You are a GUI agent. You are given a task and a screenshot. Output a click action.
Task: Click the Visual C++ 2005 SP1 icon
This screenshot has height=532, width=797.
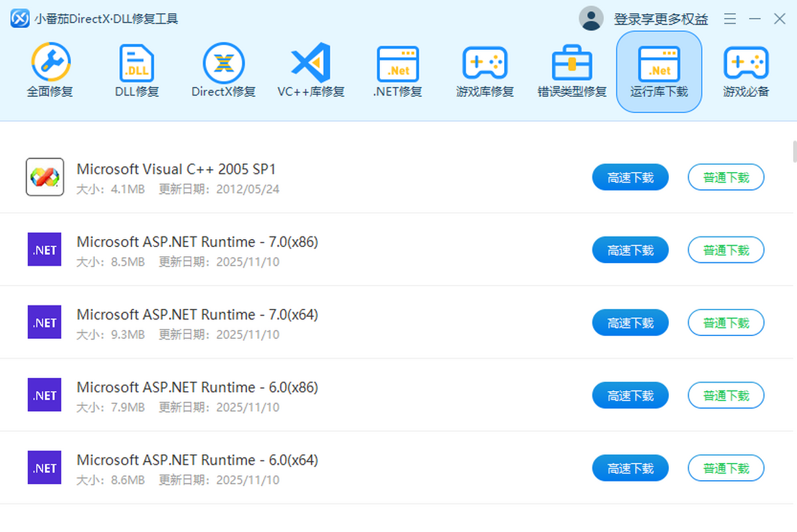tap(44, 177)
